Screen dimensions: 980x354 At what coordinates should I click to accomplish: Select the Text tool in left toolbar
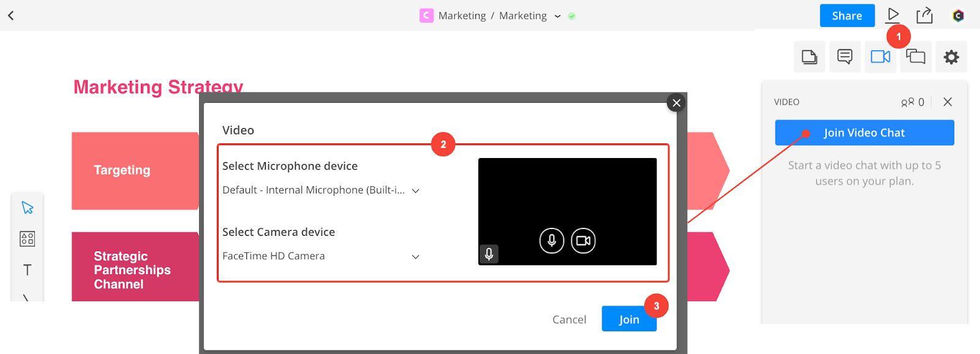[x=28, y=270]
